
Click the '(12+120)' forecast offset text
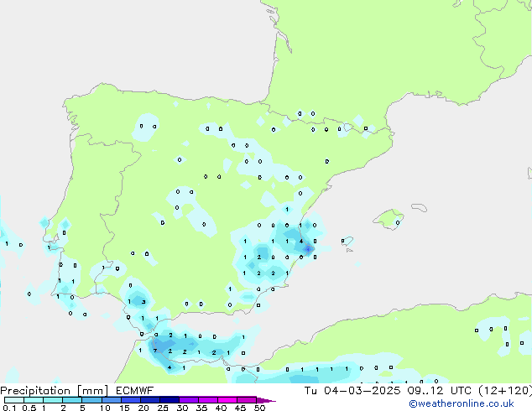click(505, 391)
